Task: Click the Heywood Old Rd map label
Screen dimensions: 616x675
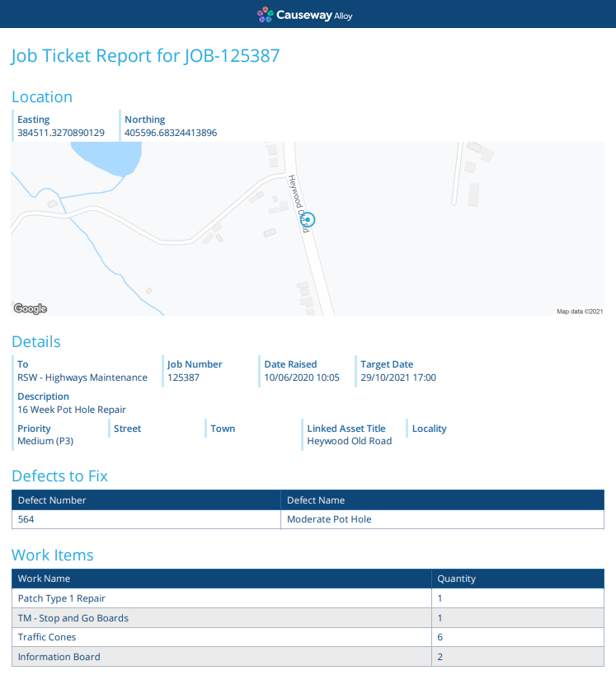Action: (299, 204)
